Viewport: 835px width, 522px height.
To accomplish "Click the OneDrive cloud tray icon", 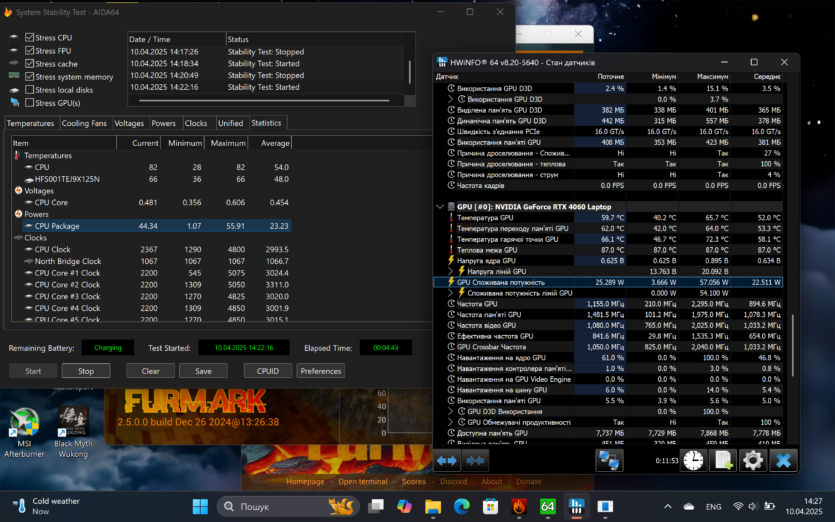I will pos(689,507).
